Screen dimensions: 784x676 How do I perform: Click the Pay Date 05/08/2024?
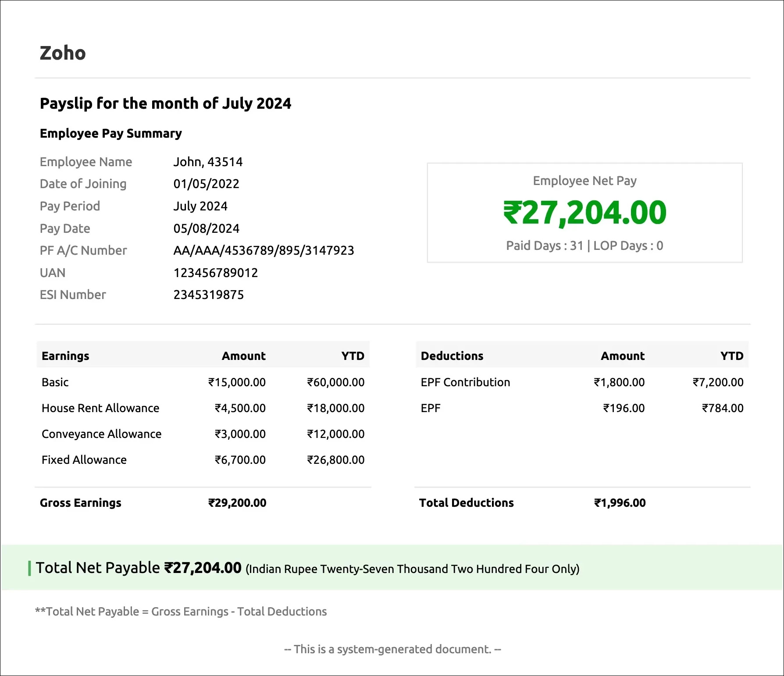[206, 228]
